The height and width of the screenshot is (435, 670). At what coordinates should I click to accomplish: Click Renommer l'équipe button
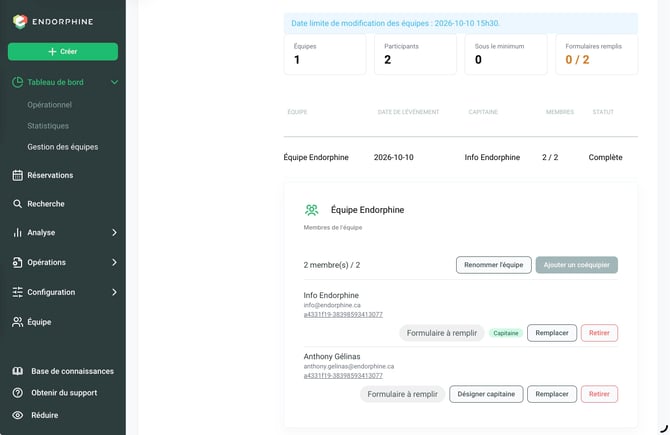[x=494, y=265]
